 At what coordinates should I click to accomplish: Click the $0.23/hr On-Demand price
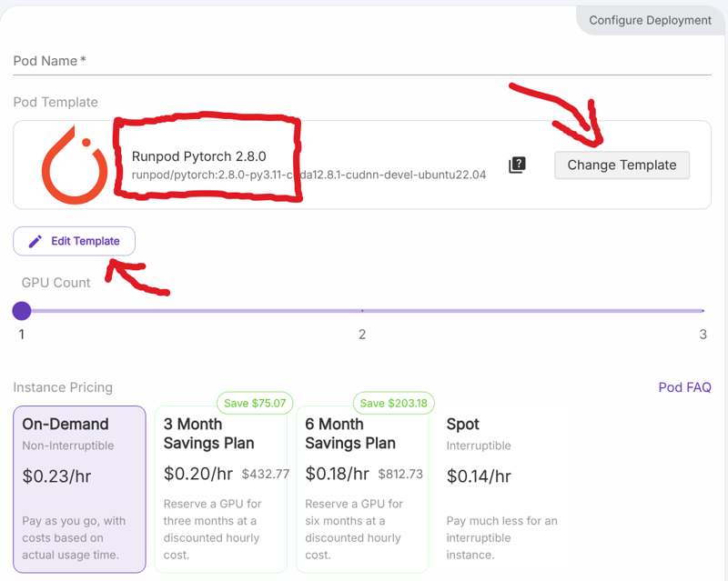[x=56, y=476]
